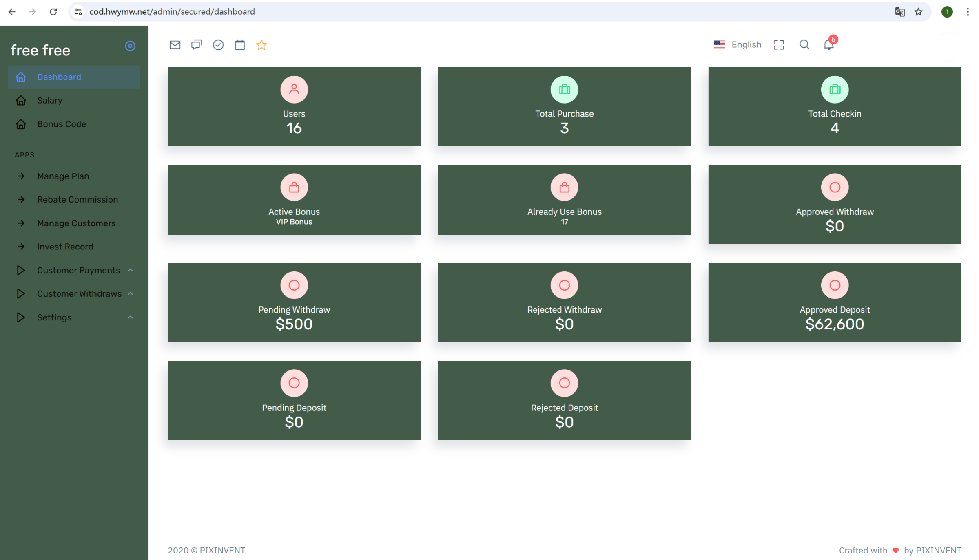Open the notifications bell with badge
The height and width of the screenshot is (560, 979).
click(x=828, y=44)
